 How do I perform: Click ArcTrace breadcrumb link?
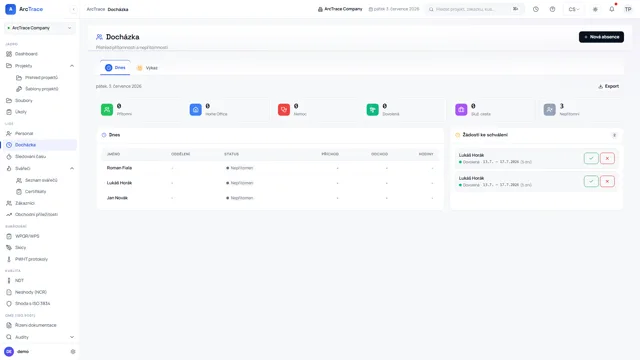(96, 9)
